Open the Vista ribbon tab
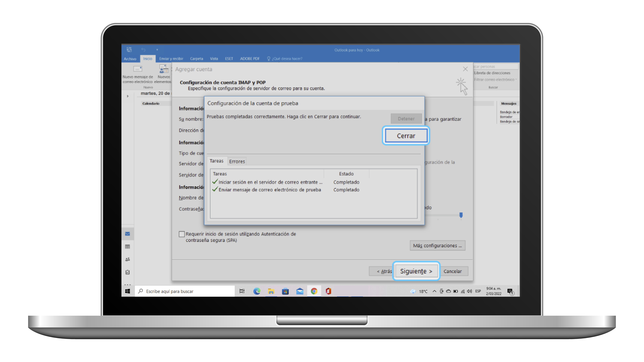644x362 pixels. click(x=214, y=59)
